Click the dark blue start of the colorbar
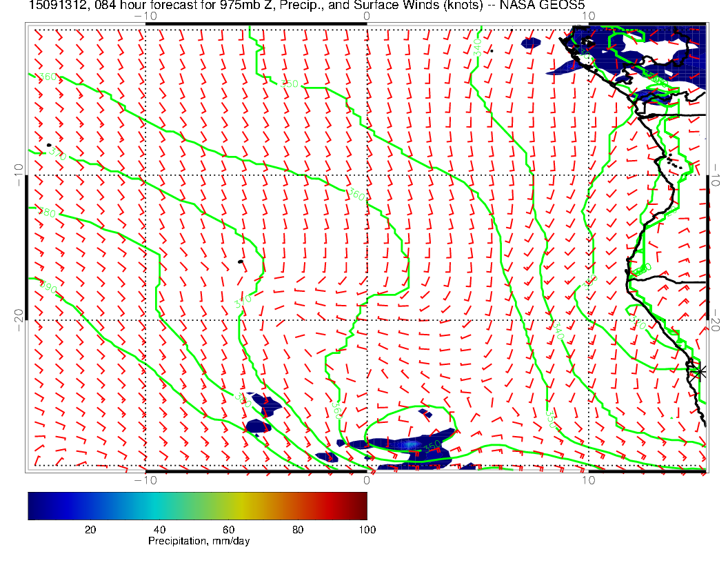Viewport: 728px width, 563px height. click(x=32, y=505)
